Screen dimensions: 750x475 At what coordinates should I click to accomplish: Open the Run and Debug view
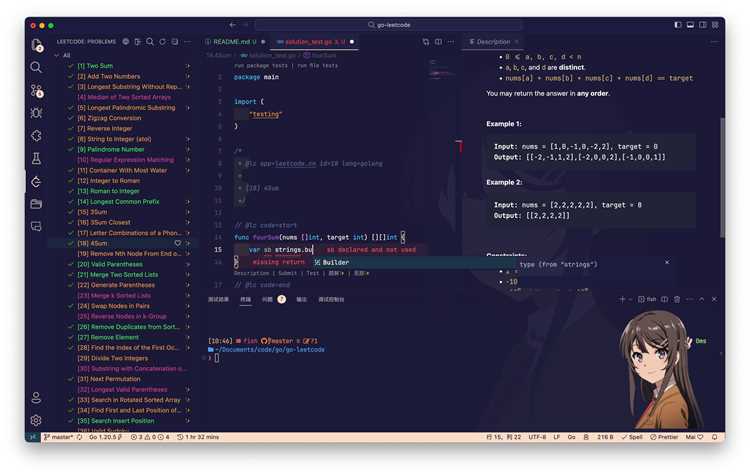tap(36, 113)
